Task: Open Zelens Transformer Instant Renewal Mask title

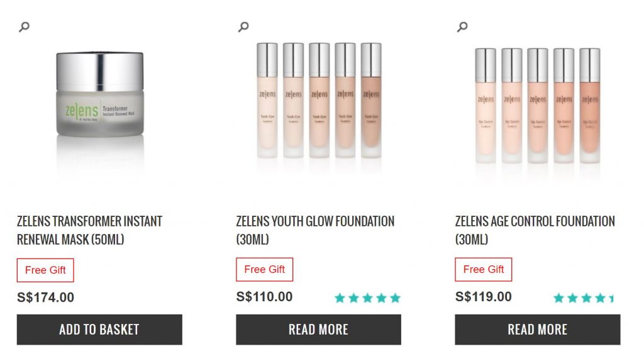Action: coord(89,230)
